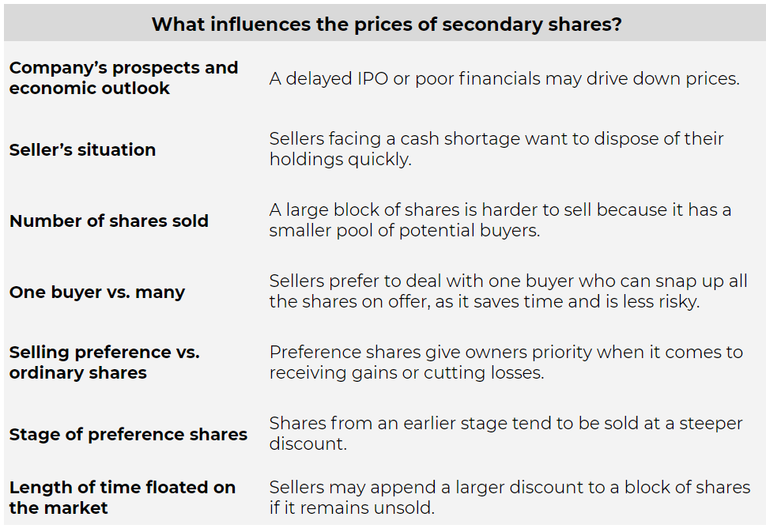The height and width of the screenshot is (532, 766).
Task: Click "smaller pool of potential buyers" text
Action: pos(405,231)
